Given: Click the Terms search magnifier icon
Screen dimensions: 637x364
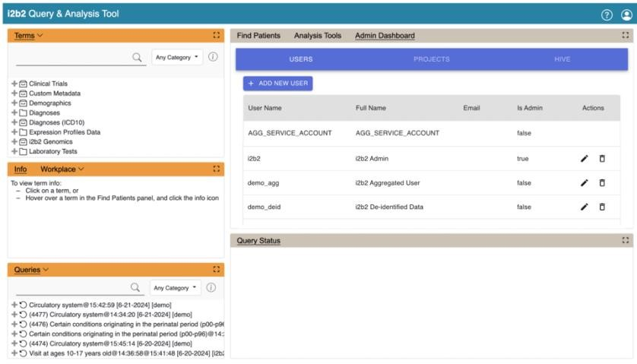Looking at the screenshot, I should tap(138, 57).
